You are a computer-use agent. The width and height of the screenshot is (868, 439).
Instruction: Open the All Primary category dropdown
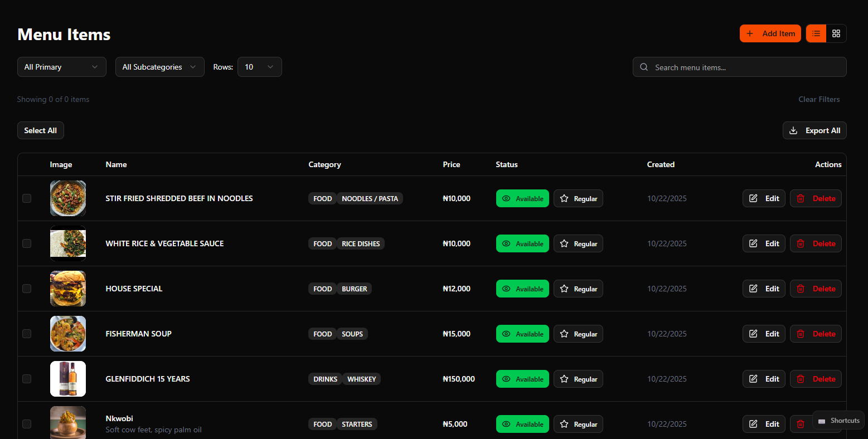pos(62,67)
